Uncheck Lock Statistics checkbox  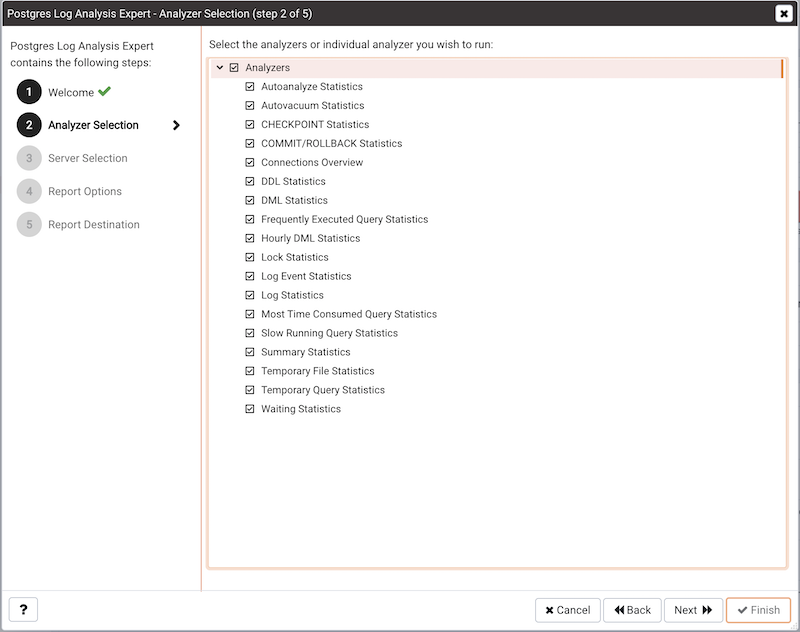click(249, 257)
